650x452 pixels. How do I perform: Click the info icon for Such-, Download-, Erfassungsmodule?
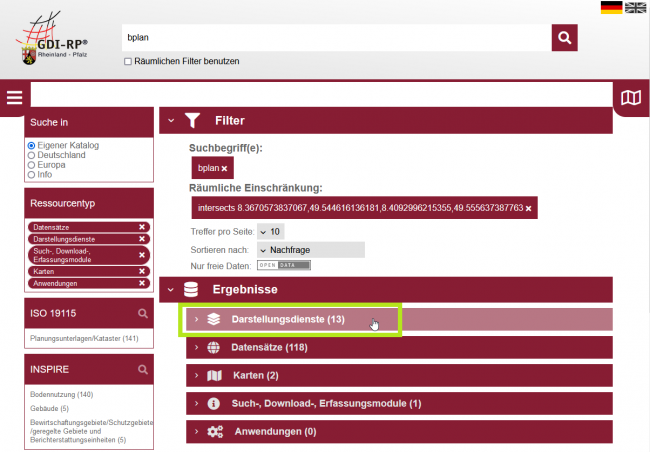click(x=213, y=403)
